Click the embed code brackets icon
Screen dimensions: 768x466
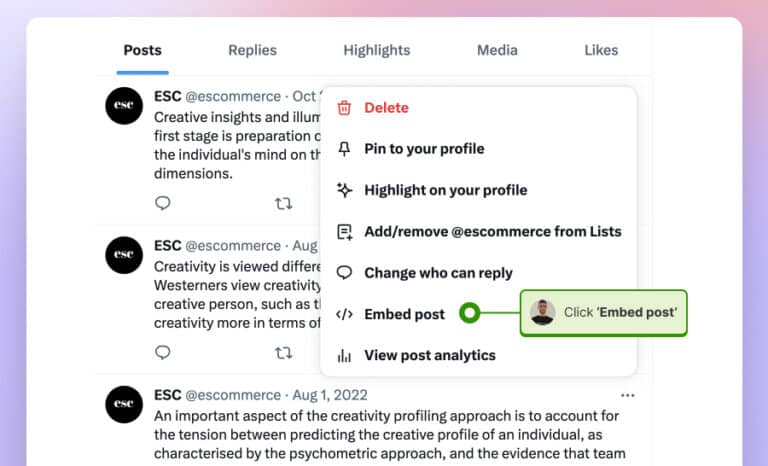click(x=344, y=314)
